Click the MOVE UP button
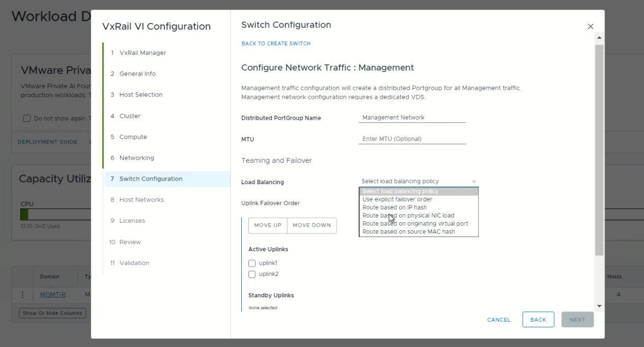The width and height of the screenshot is (644, 347). point(268,225)
